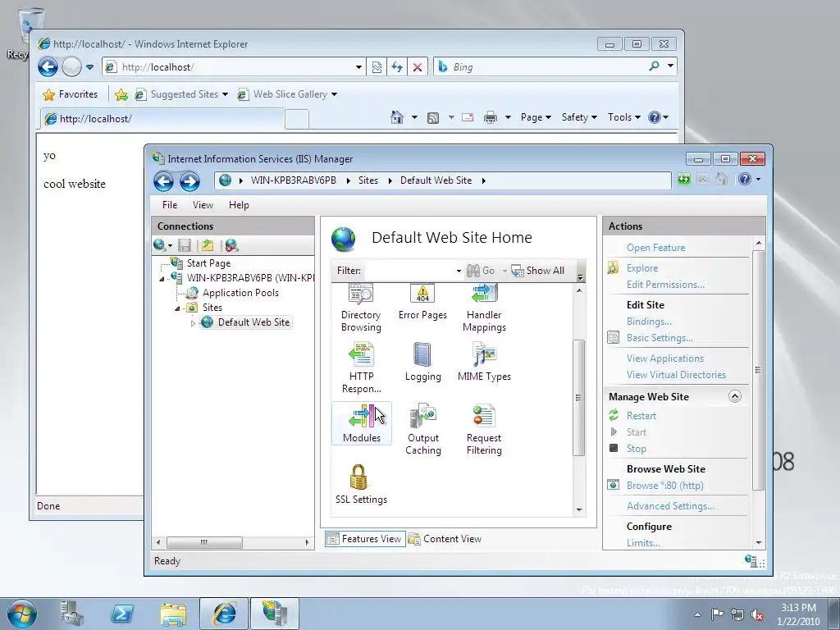Open the Page menu dropdown in IE

536,117
